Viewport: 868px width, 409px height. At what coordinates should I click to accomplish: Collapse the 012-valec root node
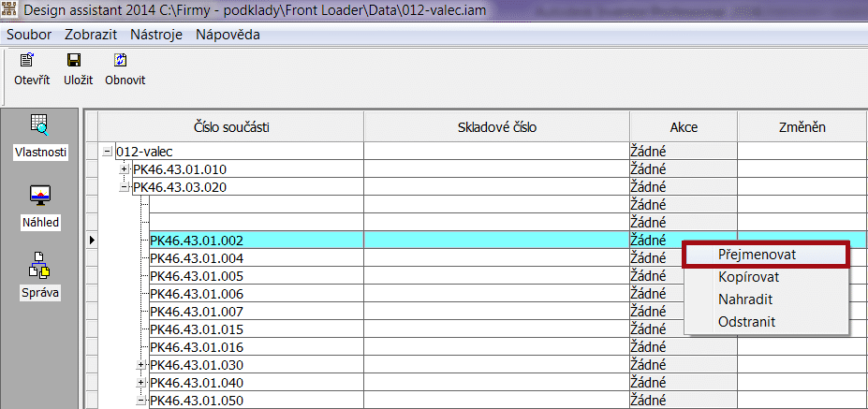point(108,151)
